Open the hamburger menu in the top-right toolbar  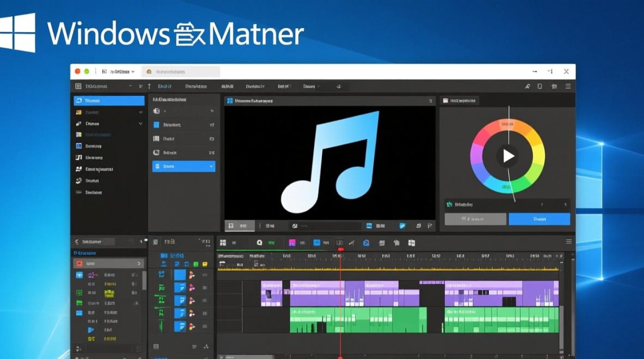[x=568, y=86]
